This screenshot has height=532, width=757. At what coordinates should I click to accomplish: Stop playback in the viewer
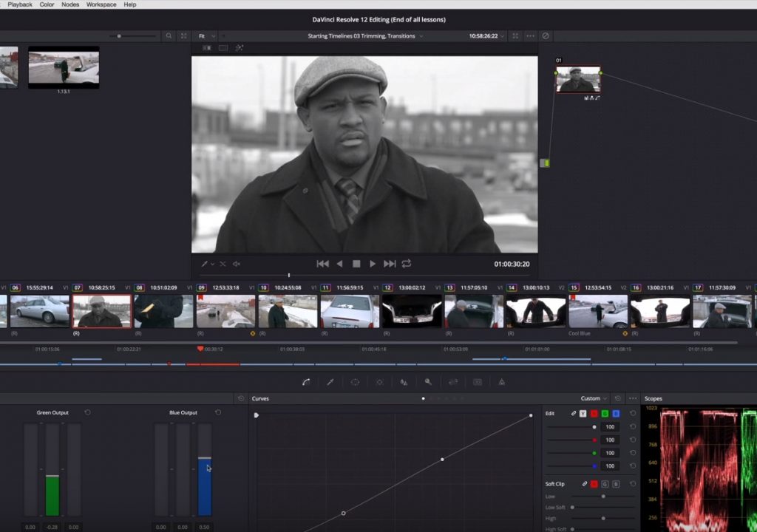356,264
